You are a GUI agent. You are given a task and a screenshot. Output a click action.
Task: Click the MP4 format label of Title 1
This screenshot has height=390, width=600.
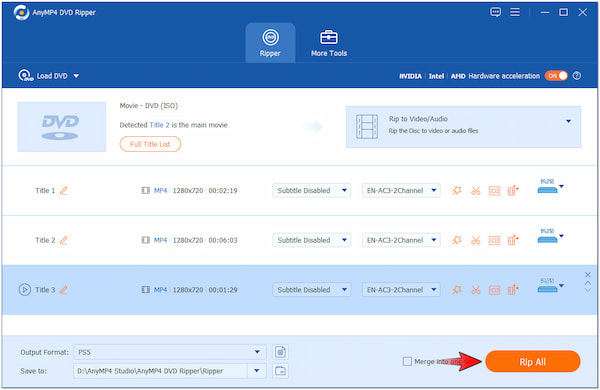pyautogui.click(x=160, y=191)
